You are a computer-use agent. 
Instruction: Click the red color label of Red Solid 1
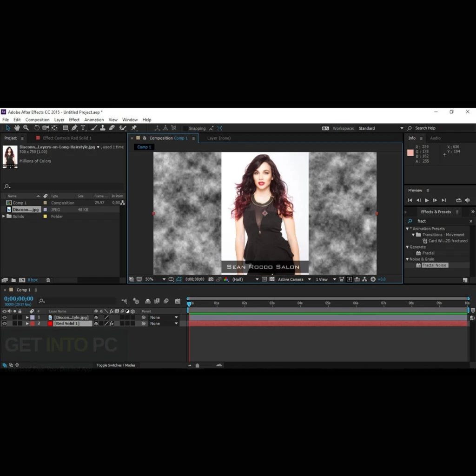click(x=32, y=324)
